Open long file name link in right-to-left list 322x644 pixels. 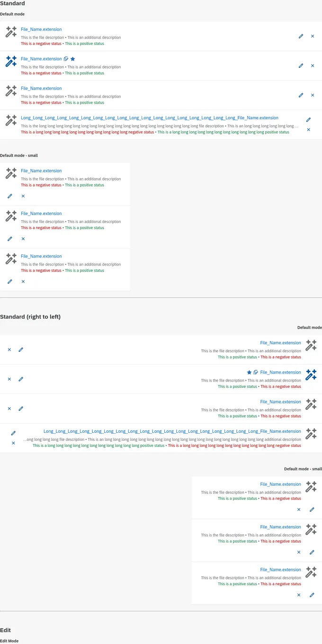pyautogui.click(x=172, y=431)
